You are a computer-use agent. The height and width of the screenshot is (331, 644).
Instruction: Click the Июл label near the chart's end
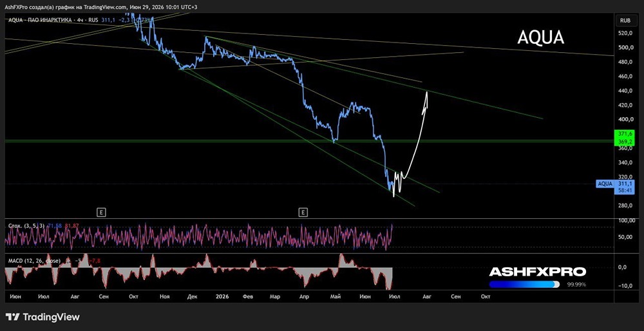(393, 296)
